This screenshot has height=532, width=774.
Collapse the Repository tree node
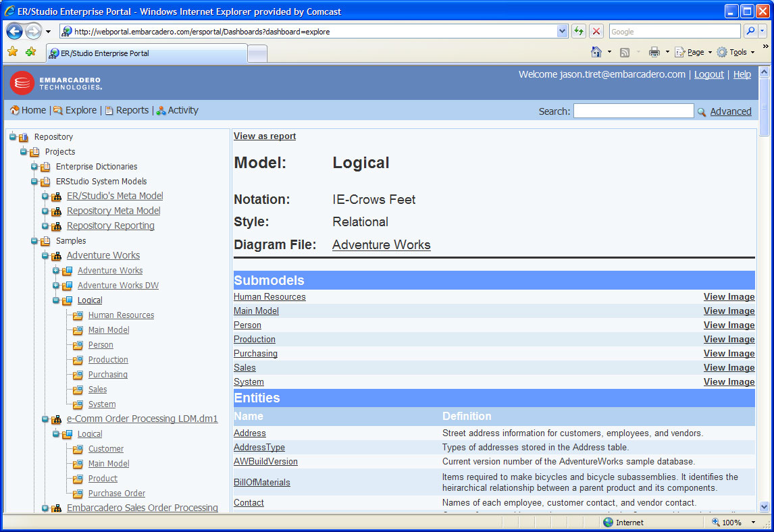click(13, 136)
